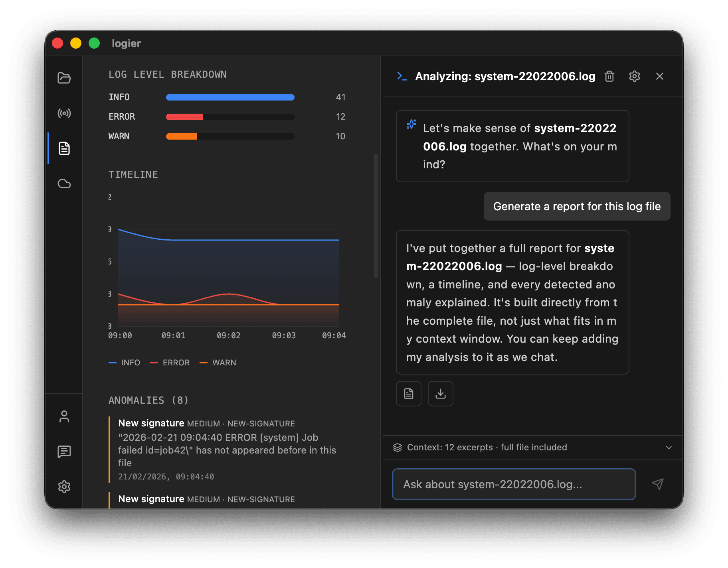Click the left panel vertical scrollbar
Image resolution: width=728 pixels, height=568 pixels.
(376, 215)
